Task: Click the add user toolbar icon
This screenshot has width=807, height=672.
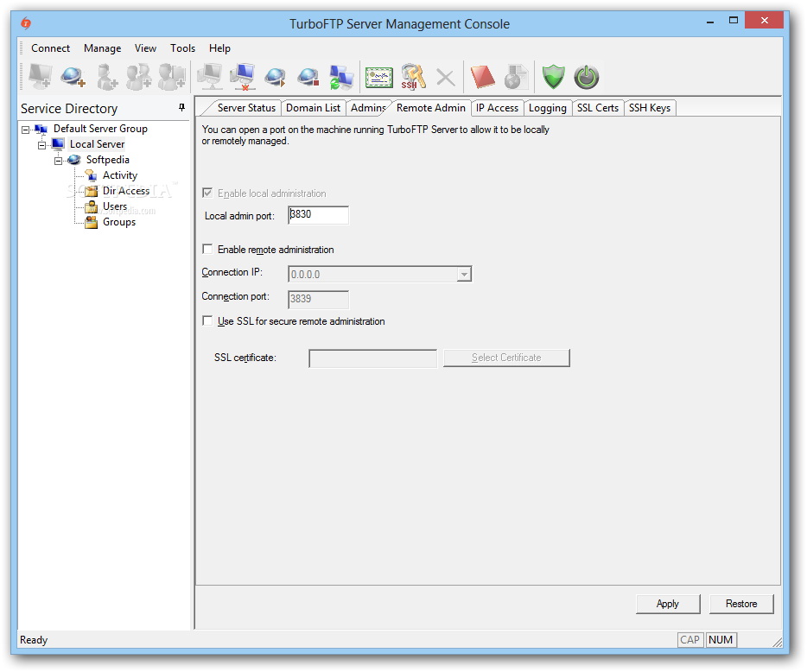Action: tap(106, 77)
